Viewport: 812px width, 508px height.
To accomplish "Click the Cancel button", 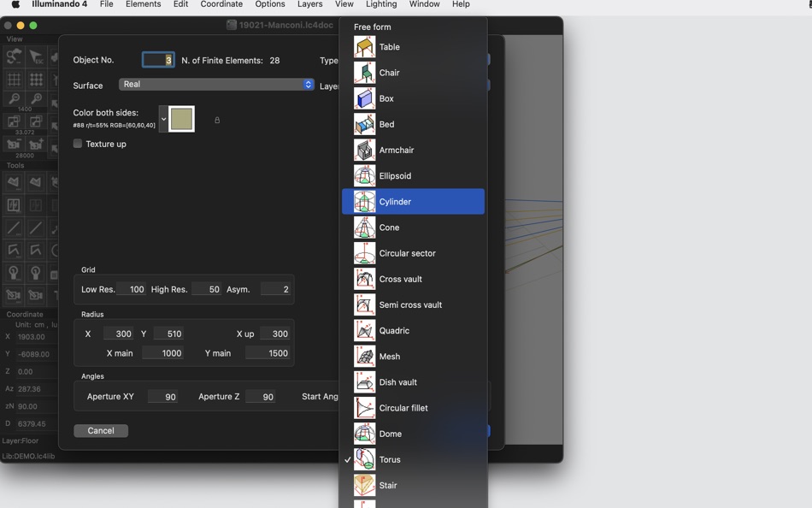I will [101, 431].
